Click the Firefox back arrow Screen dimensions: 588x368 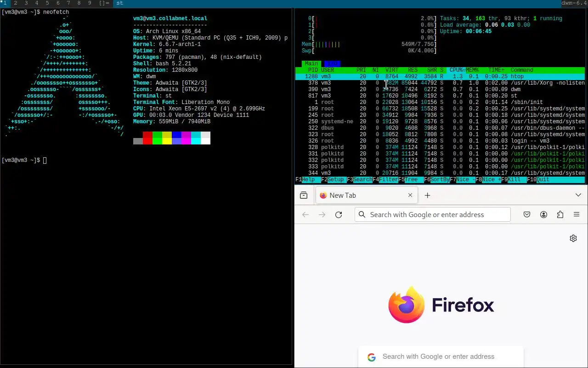[305, 215]
